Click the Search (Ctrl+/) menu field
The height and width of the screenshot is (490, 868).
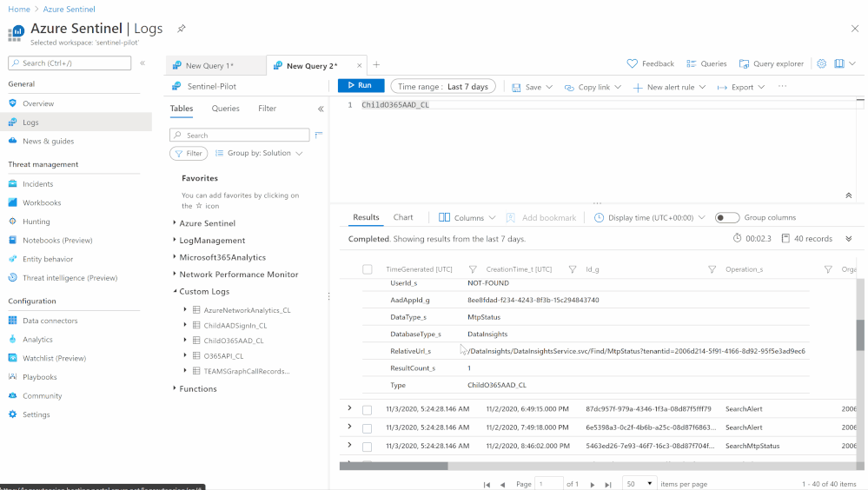70,63
